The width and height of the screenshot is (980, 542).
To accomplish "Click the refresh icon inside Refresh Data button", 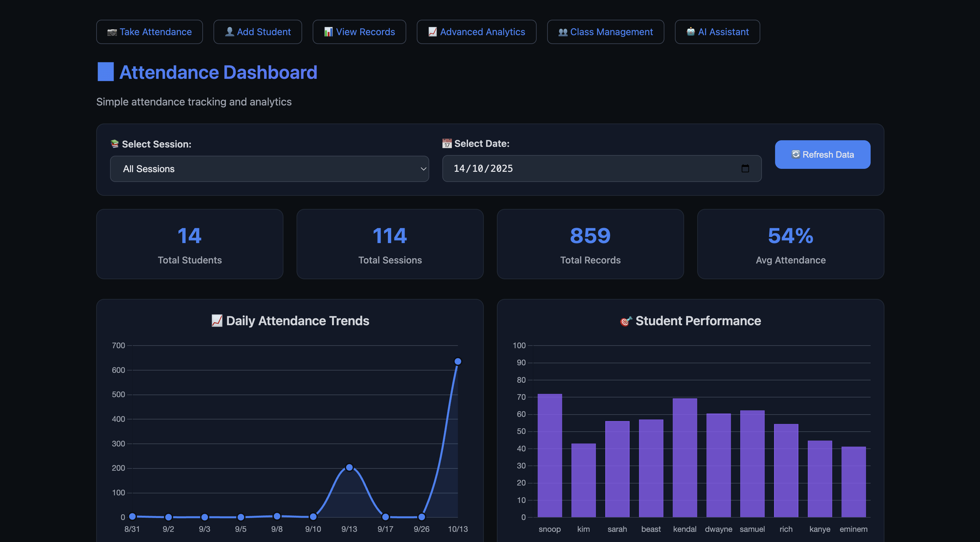I will [x=795, y=154].
